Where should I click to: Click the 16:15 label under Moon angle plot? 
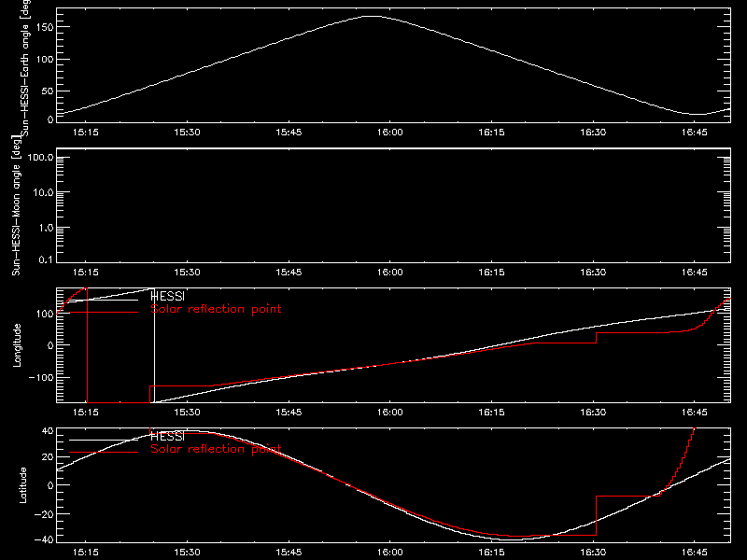(492, 273)
